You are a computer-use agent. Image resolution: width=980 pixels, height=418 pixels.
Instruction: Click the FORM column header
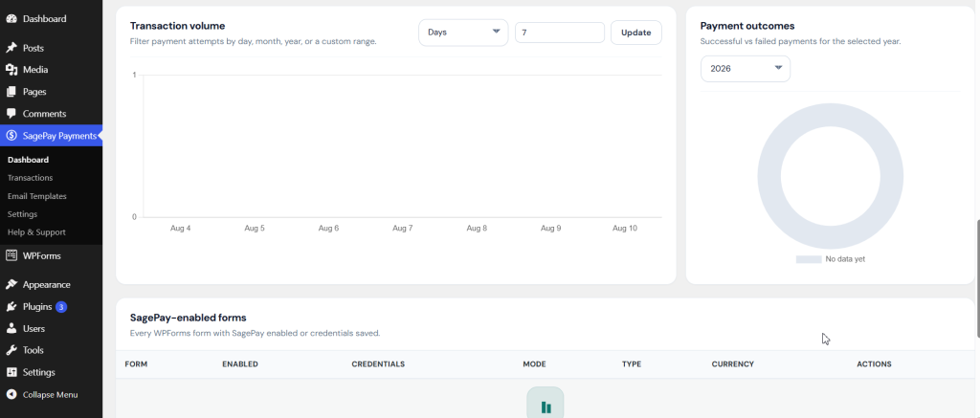(136, 364)
